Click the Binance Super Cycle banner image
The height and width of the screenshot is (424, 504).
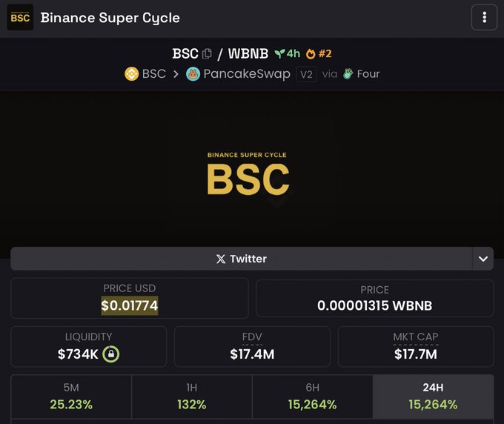248,175
